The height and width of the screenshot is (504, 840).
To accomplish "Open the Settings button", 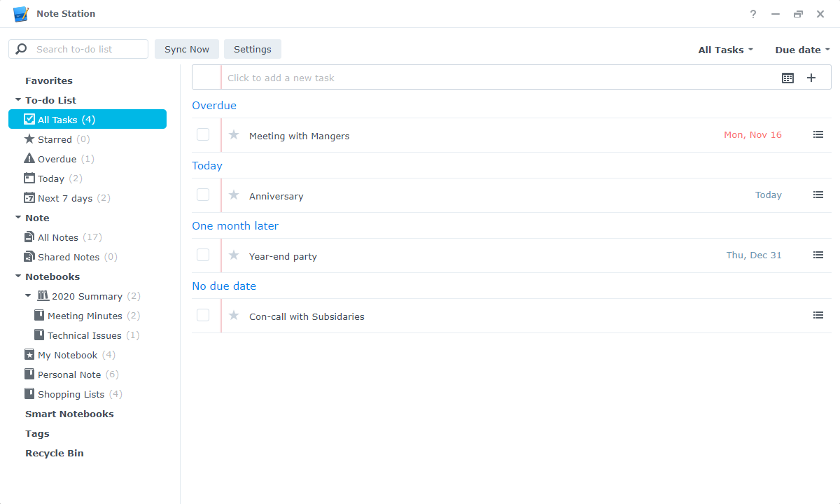I will 253,49.
